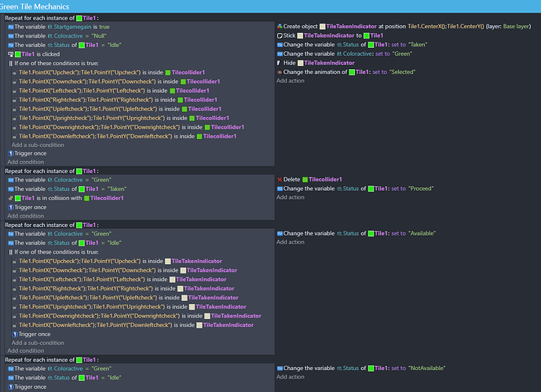541x392 pixels.
Task: Click the collision icon before Tile1 in collision
Action: (11, 198)
